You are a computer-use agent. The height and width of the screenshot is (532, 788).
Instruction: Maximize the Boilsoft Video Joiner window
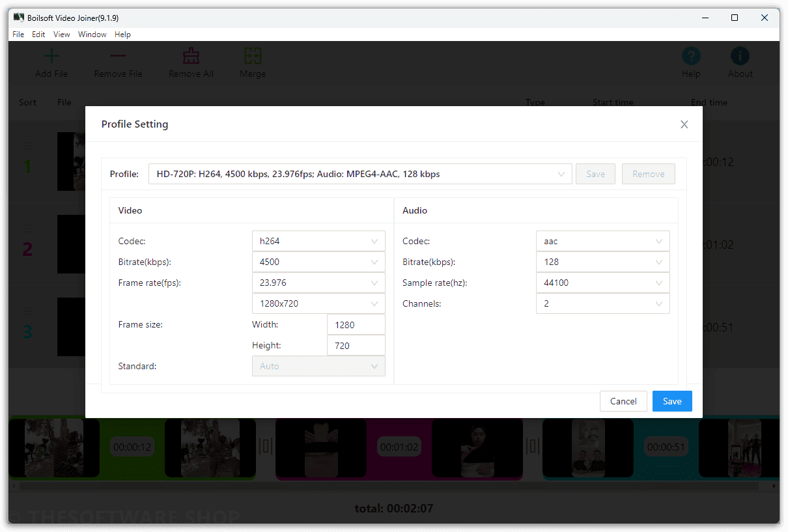pyautogui.click(x=735, y=18)
